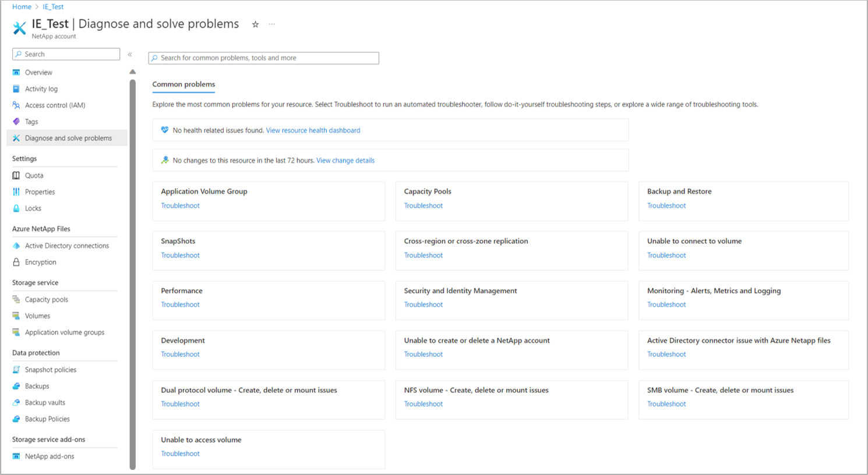Select the Encryption lock icon
The image size is (868, 475).
16,262
